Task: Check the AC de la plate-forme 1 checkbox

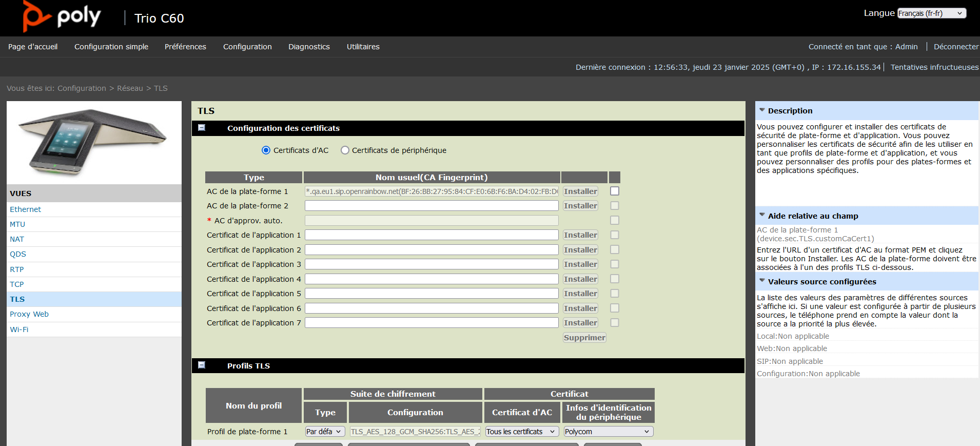Action: click(614, 191)
